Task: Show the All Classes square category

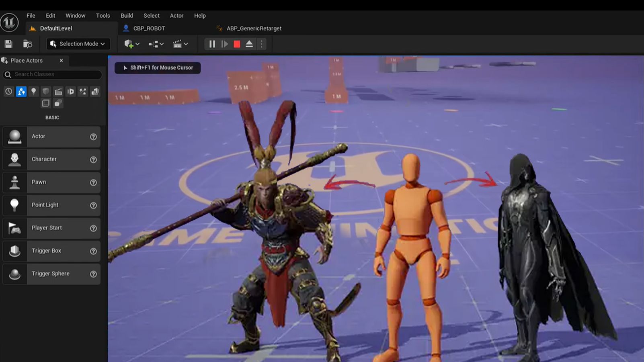Action: (x=46, y=103)
